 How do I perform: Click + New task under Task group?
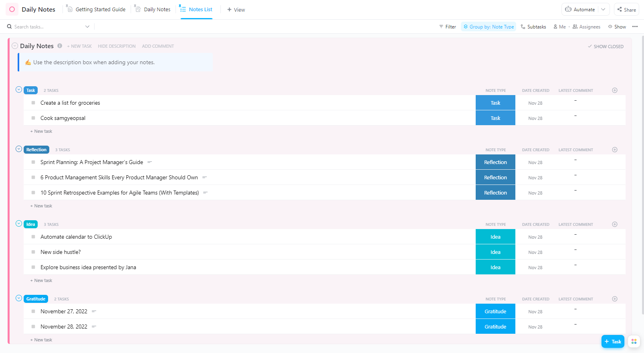point(41,131)
